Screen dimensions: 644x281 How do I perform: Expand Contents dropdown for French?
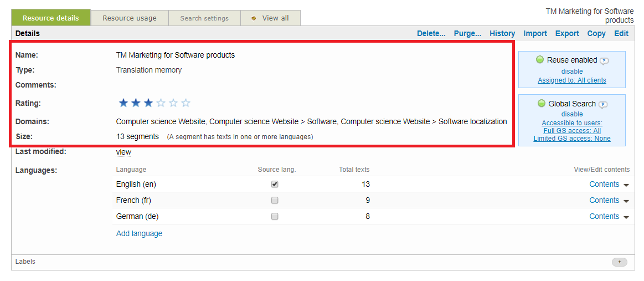click(626, 201)
